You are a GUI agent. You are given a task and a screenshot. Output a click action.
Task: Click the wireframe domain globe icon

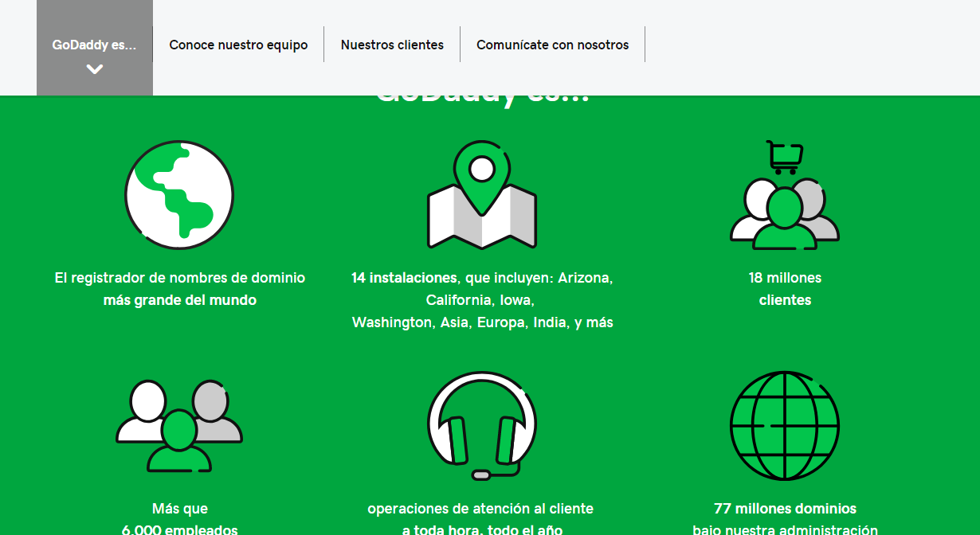tap(785, 426)
